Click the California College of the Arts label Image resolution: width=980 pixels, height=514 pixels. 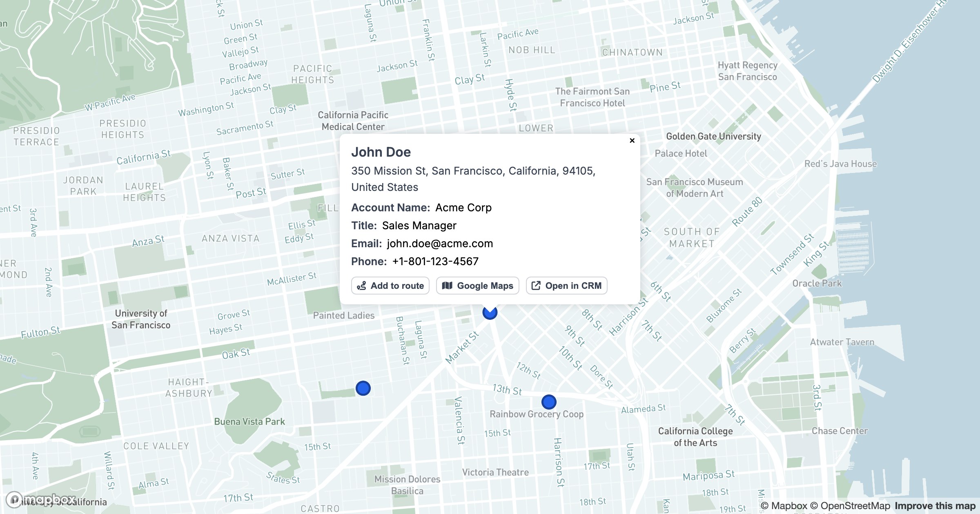[695, 437]
